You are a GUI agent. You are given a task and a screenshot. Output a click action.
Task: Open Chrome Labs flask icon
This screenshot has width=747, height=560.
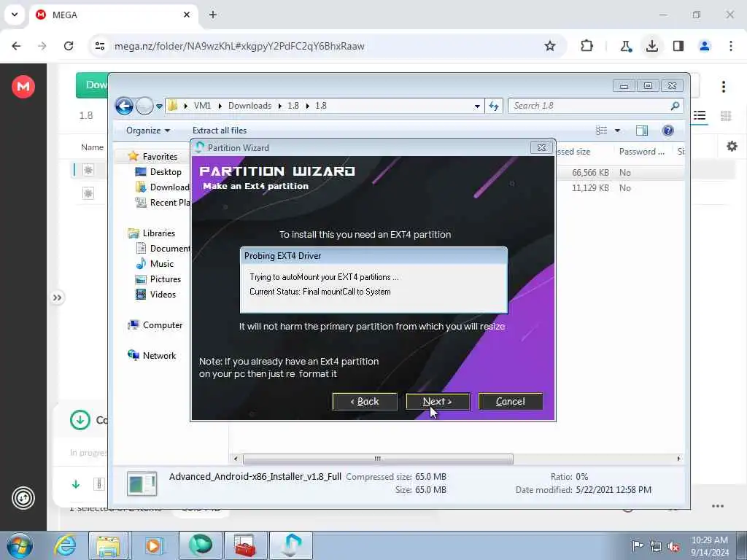pyautogui.click(x=625, y=46)
